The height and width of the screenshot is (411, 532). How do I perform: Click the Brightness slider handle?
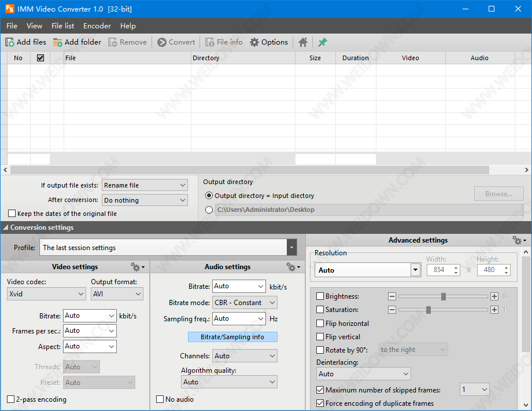444,296
